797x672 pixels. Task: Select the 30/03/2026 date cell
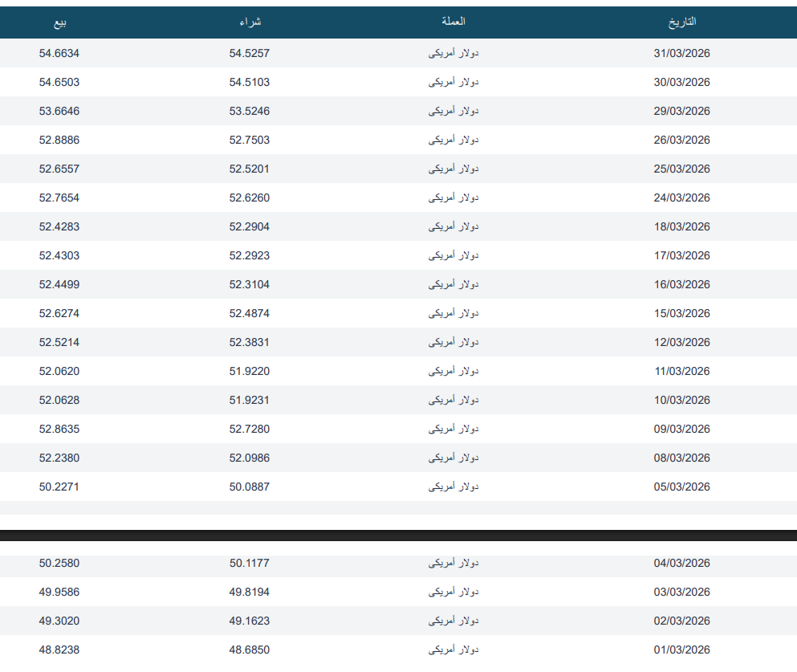(681, 82)
